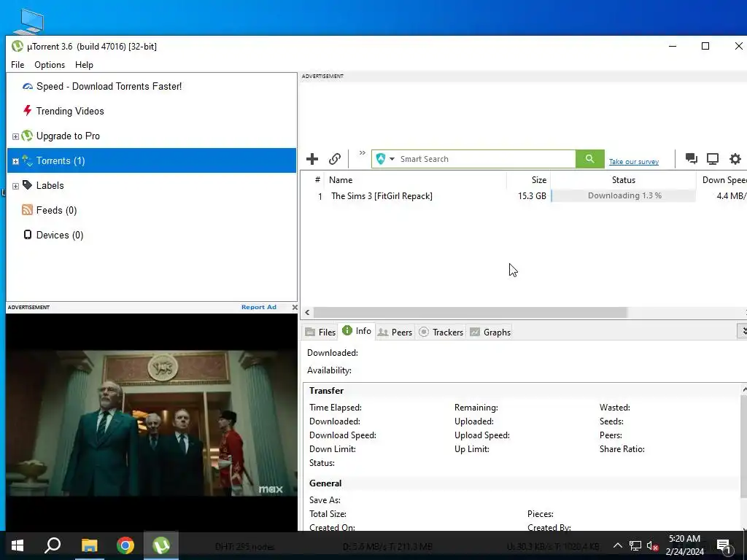Screen dimensions: 747x560
Task: Click the Labels tag icon
Action: coord(27,184)
